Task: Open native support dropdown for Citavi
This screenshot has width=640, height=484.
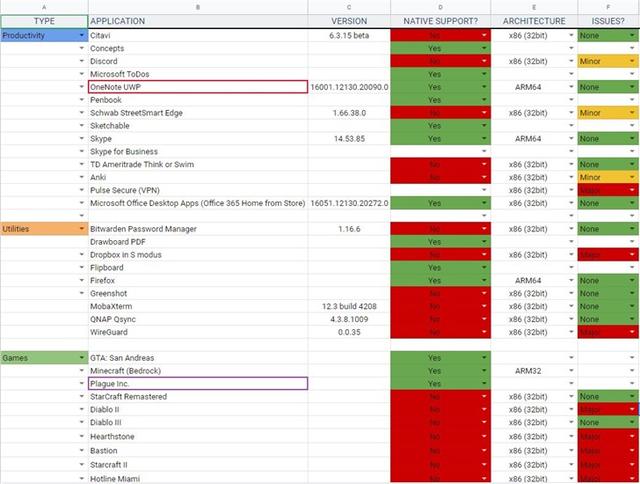Action: [484, 36]
